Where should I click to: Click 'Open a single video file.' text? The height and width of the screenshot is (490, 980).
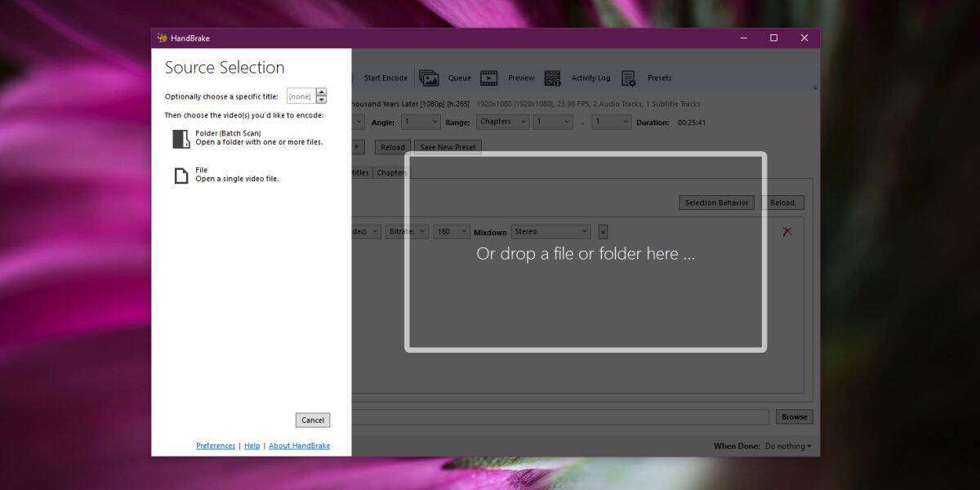point(237,179)
